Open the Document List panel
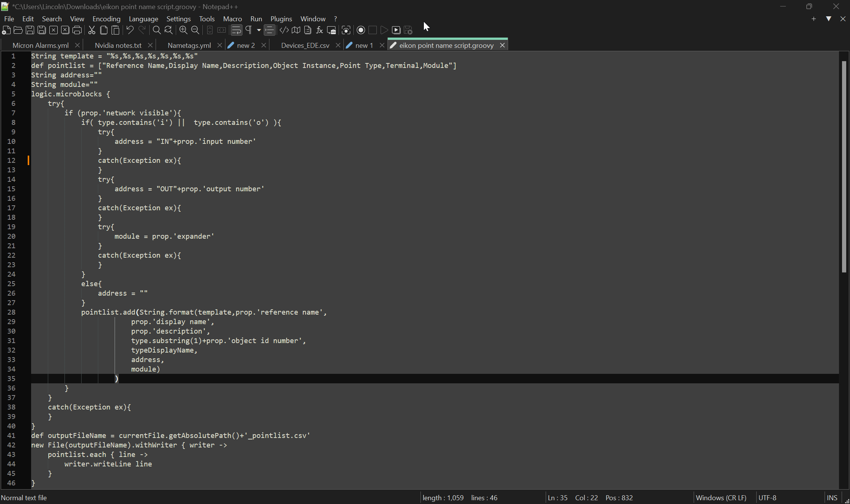This screenshot has height=504, width=850. pyautogui.click(x=308, y=30)
